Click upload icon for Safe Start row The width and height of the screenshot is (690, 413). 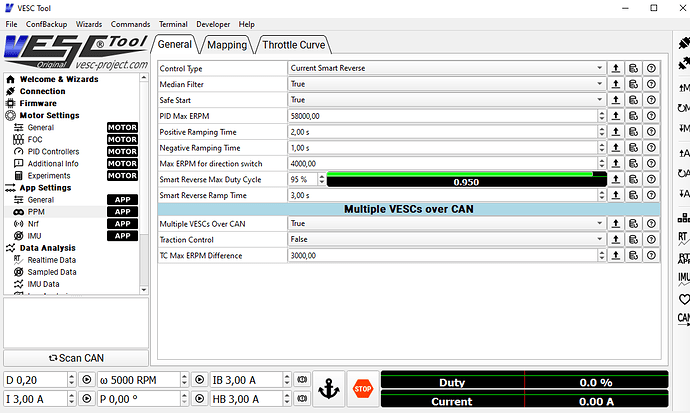(616, 100)
